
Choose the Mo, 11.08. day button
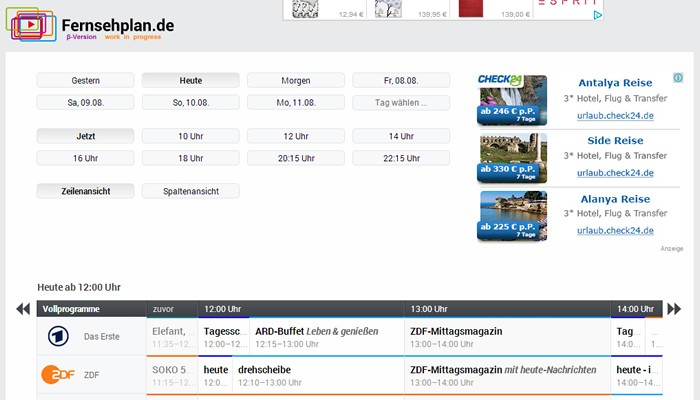tap(296, 102)
